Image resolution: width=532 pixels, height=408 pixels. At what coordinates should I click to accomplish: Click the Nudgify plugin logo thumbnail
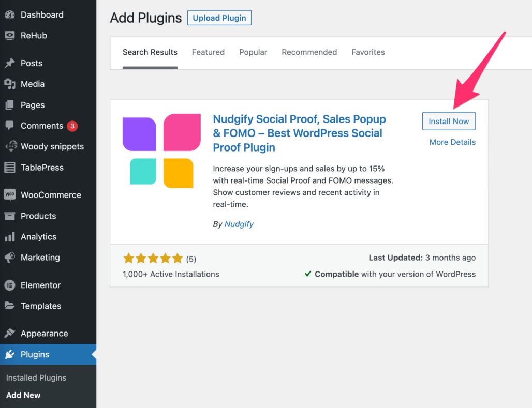pyautogui.click(x=161, y=151)
